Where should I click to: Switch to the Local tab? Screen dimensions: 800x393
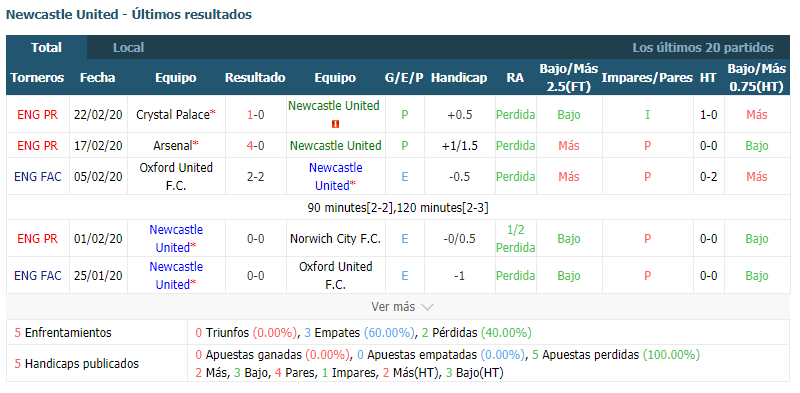point(129,48)
